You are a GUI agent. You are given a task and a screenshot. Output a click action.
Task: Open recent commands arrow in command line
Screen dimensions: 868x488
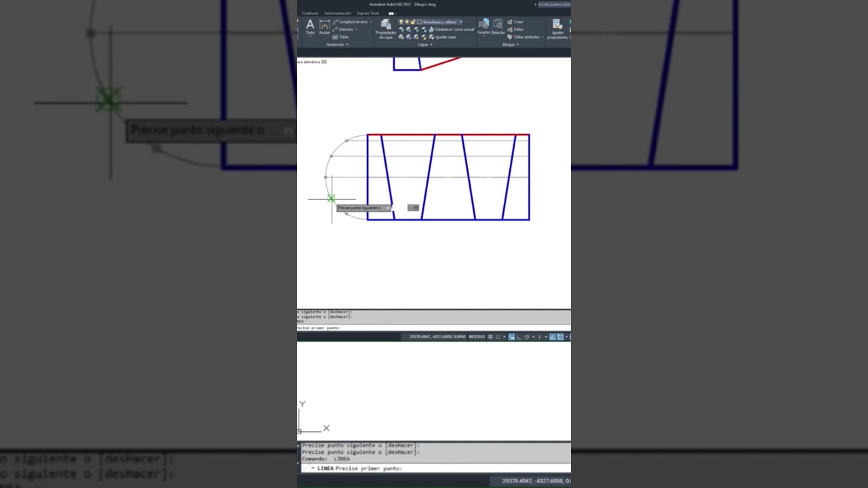pos(313,468)
